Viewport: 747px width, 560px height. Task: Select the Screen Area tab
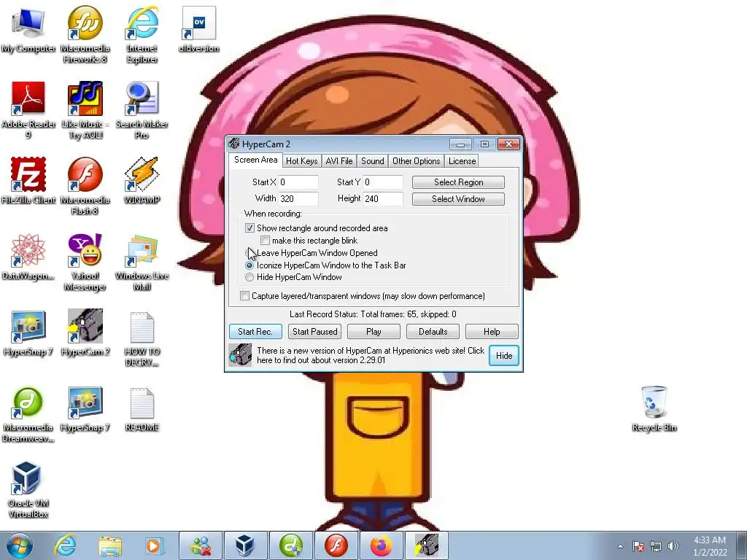pyautogui.click(x=256, y=160)
